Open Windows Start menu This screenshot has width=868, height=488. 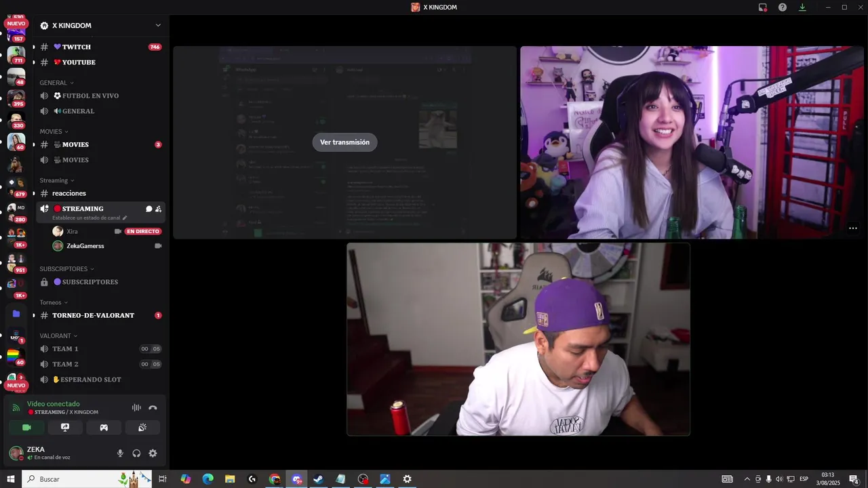click(11, 479)
